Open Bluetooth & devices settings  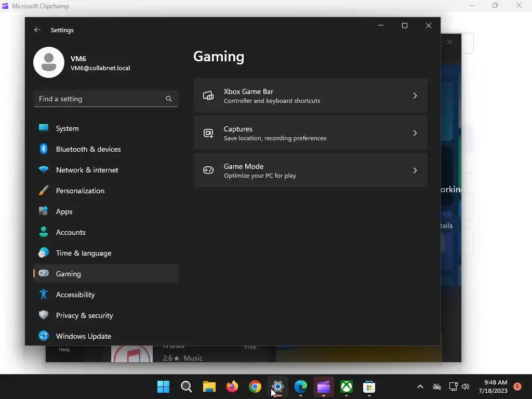click(x=105, y=149)
